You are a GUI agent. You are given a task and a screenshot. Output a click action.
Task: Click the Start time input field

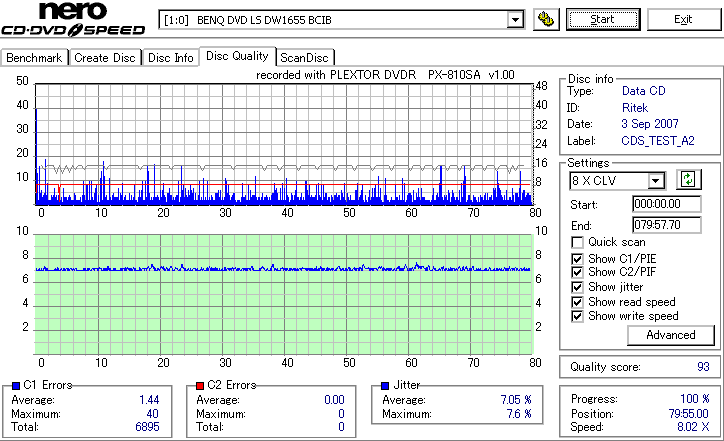coord(666,204)
